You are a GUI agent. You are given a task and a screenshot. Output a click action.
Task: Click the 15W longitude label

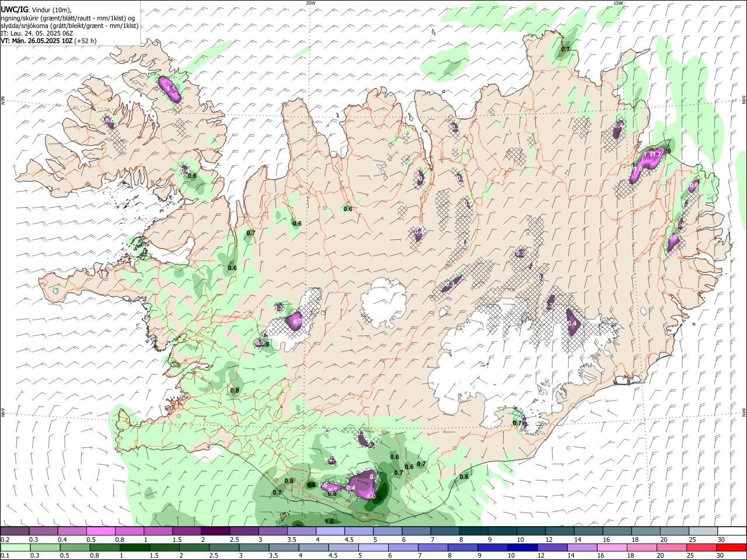pos(618,3)
